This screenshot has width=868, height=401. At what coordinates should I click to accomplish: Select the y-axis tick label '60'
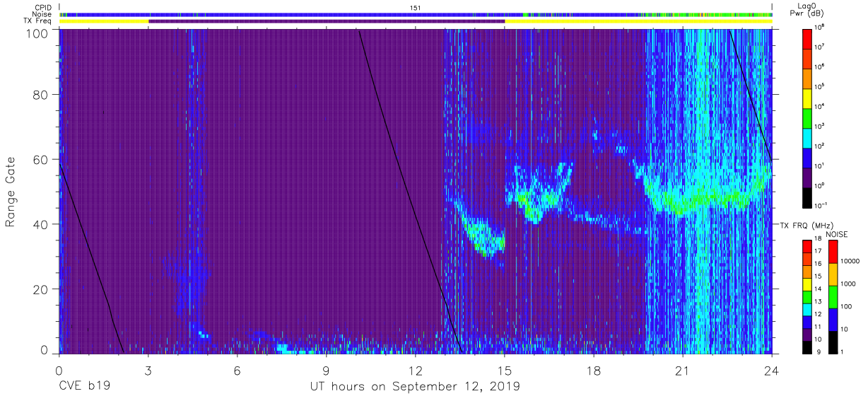(x=40, y=159)
